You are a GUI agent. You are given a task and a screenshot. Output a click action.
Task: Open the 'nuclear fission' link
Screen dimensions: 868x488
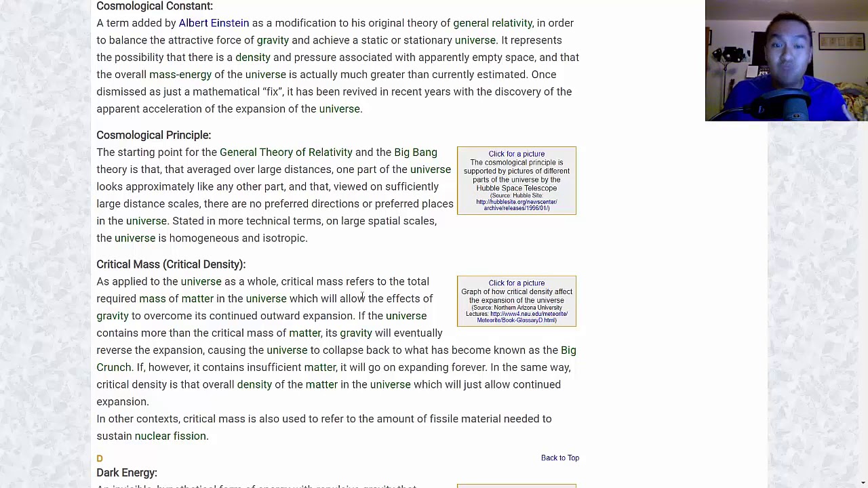tap(170, 436)
